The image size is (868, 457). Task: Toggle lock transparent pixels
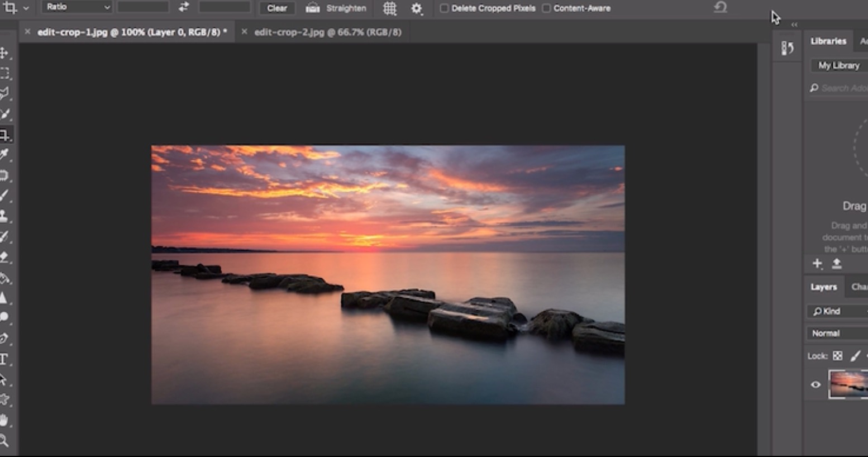pyautogui.click(x=837, y=356)
